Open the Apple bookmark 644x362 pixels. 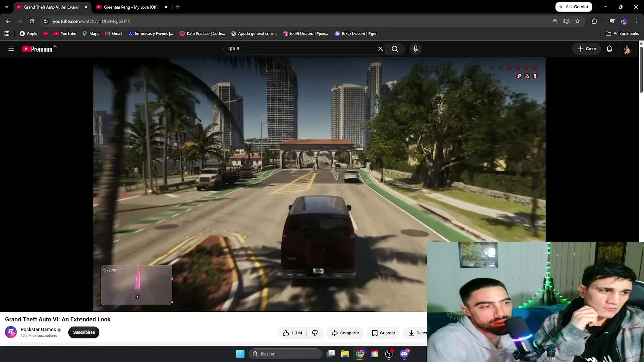28,34
